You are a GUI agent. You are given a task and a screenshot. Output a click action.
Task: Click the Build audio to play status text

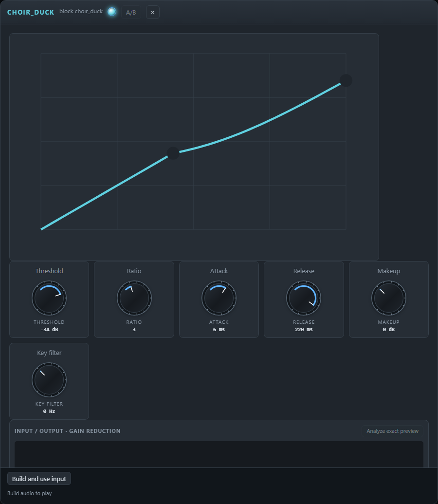pos(30,493)
